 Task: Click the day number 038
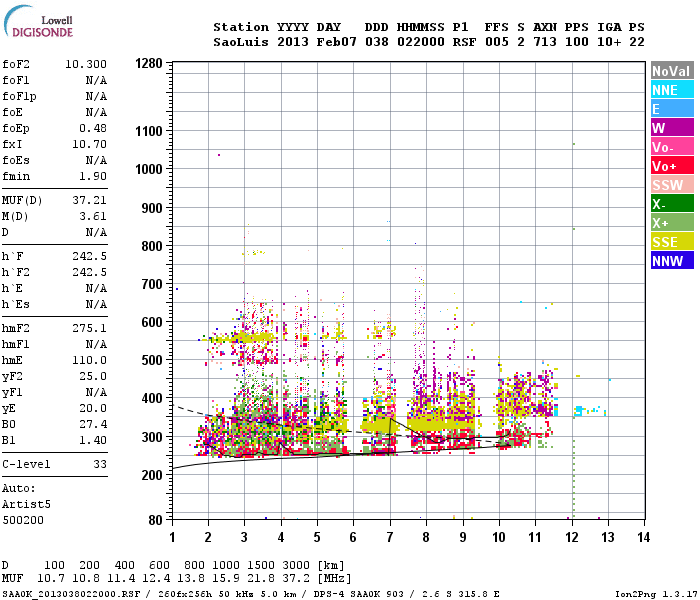tap(377, 42)
